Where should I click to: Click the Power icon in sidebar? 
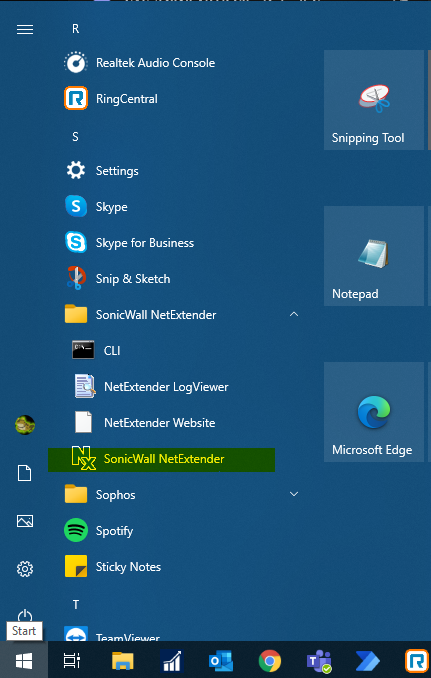25,616
